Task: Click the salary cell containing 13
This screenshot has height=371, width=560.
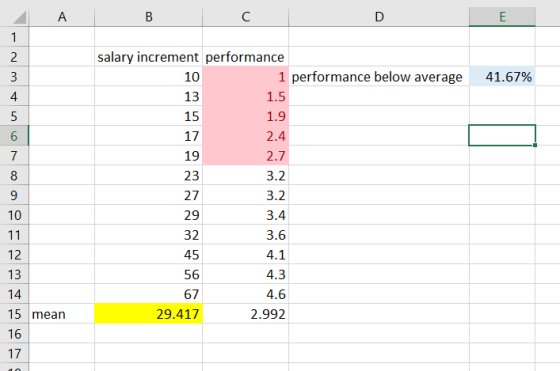Action: click(149, 96)
